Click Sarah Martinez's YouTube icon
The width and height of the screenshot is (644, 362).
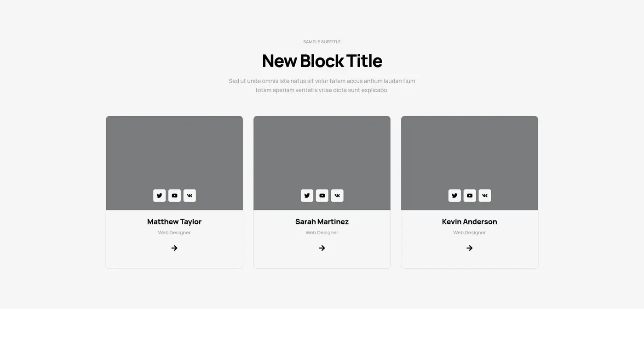click(322, 196)
